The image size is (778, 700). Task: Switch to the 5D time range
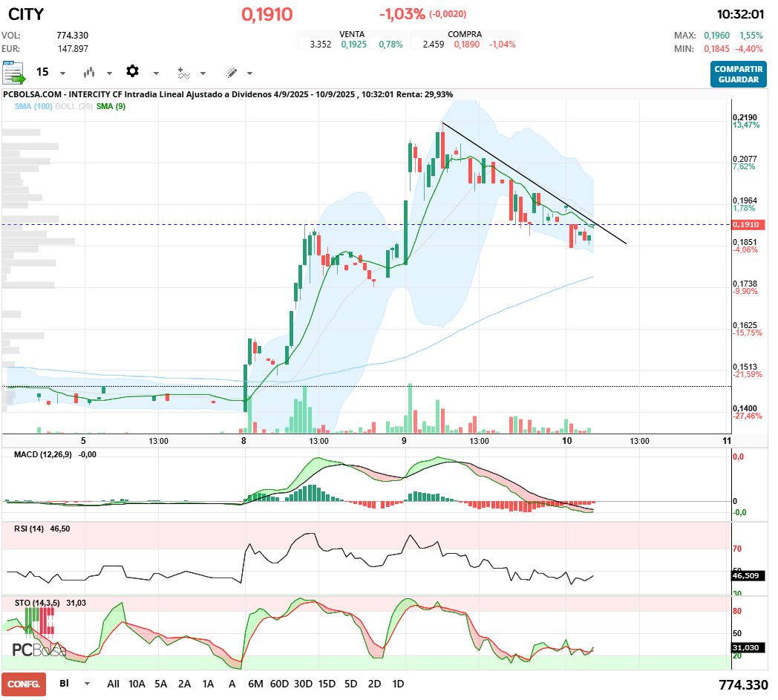pos(351,684)
